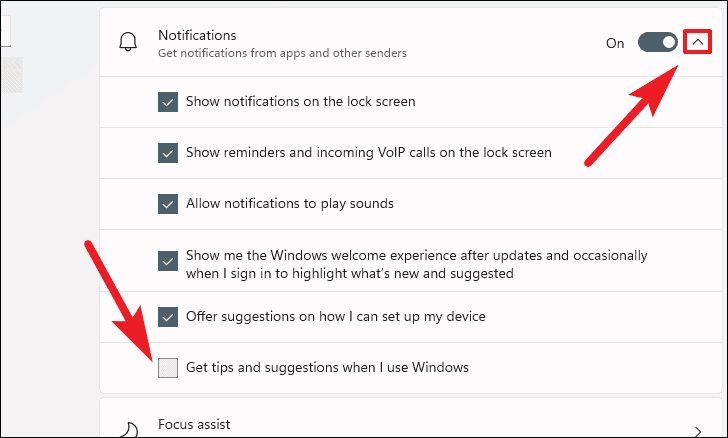
Task: Click the 'On' status label beside the toggle
Action: tap(615, 43)
